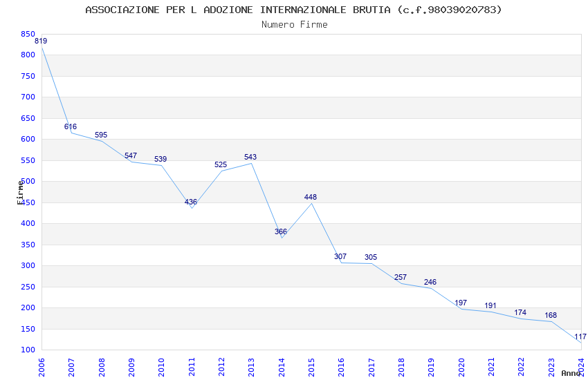Click the x-axis year 2009

tap(131, 367)
